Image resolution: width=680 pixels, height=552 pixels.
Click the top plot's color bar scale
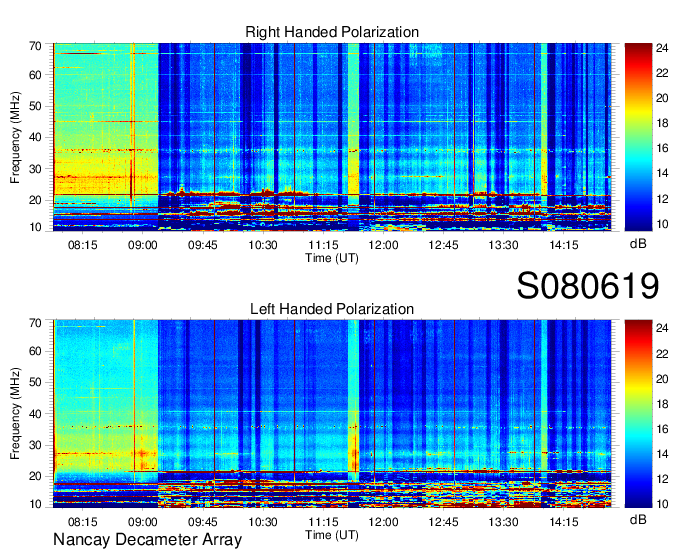[x=638, y=137]
